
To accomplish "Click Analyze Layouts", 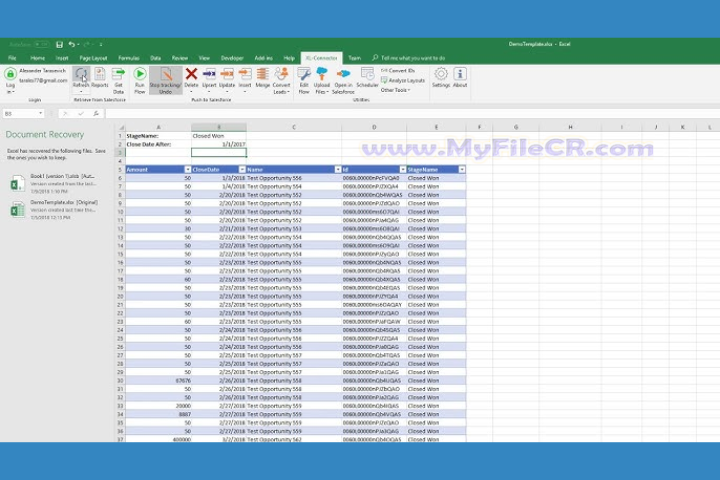I will click(x=403, y=80).
